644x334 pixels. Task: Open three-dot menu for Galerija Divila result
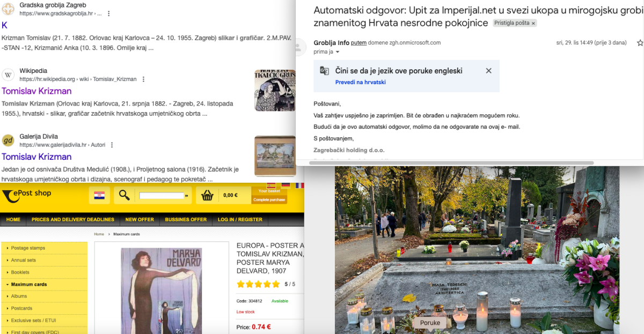coord(112,145)
